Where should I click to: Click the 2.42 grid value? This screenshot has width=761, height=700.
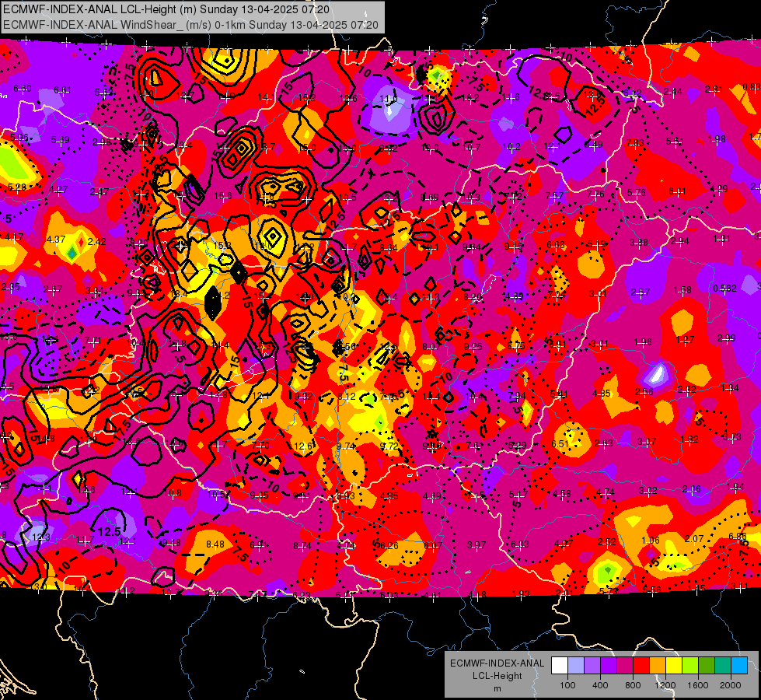click(96, 241)
